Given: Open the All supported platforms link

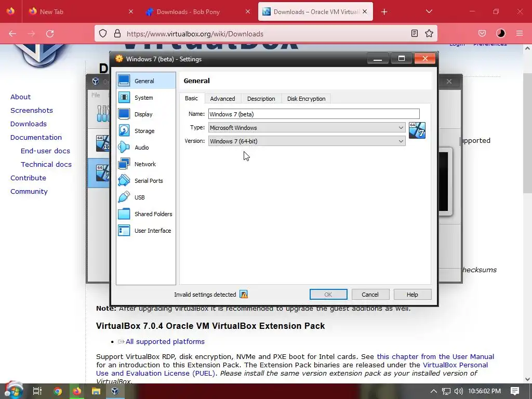Looking at the screenshot, I should coord(165,342).
